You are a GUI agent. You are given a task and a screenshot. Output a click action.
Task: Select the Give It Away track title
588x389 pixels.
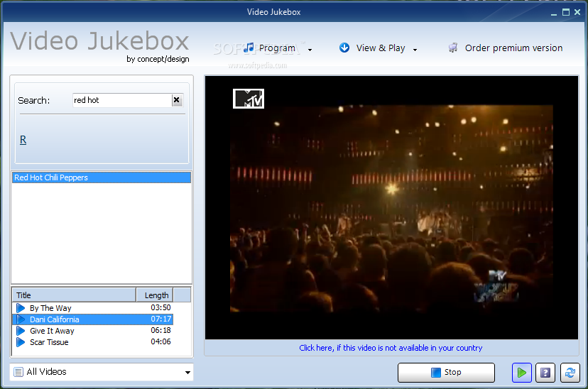(x=52, y=331)
